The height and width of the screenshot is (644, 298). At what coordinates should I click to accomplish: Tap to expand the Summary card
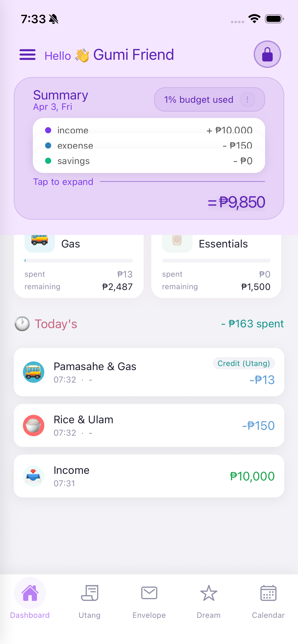point(63,182)
